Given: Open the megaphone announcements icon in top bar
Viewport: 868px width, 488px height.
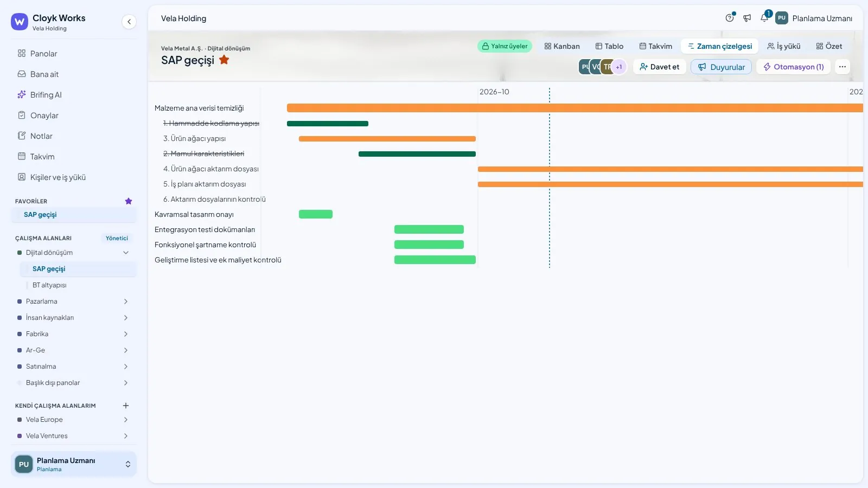Looking at the screenshot, I should tap(747, 18).
